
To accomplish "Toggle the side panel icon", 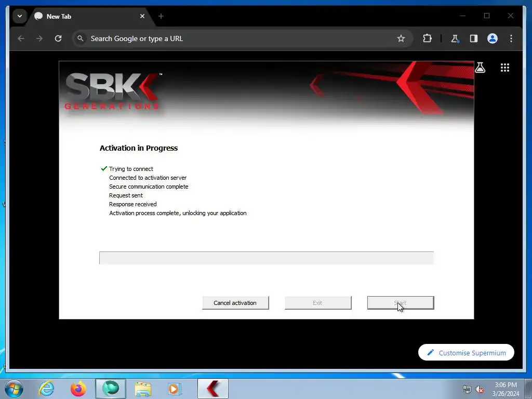I will pyautogui.click(x=474, y=38).
